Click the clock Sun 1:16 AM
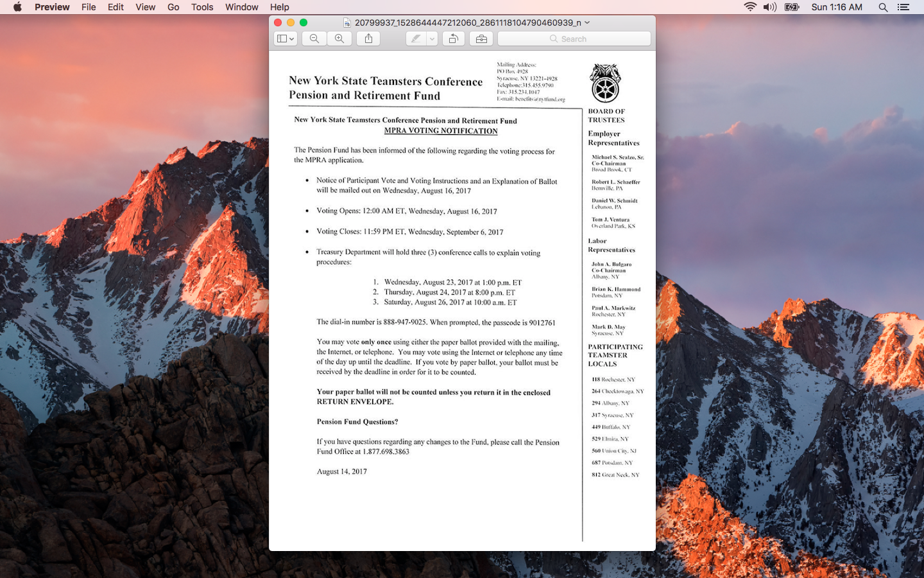 click(x=837, y=7)
